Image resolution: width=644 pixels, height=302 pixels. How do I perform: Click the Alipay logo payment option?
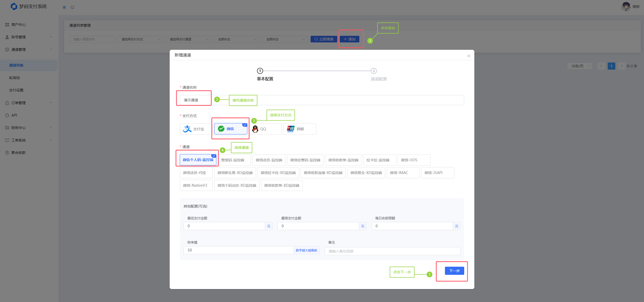pyautogui.click(x=187, y=129)
